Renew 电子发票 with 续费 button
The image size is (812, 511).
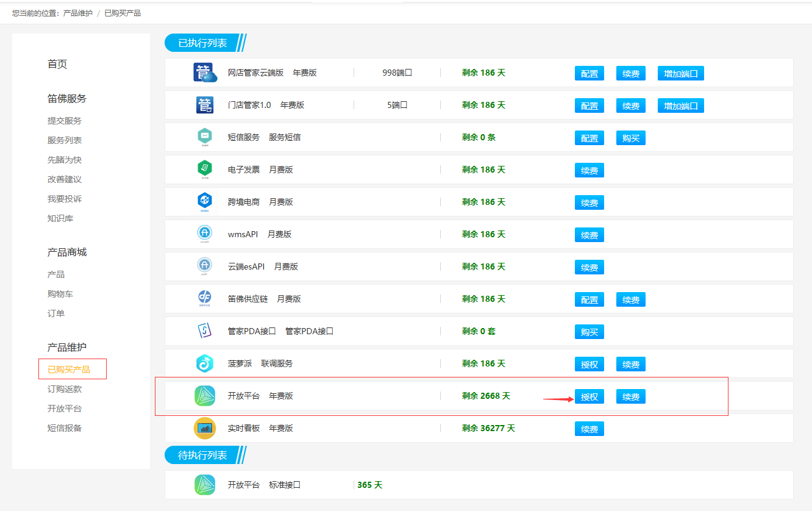[x=589, y=170]
